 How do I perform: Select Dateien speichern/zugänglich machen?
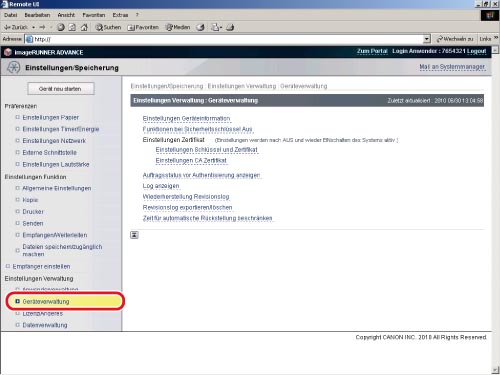coord(62,250)
